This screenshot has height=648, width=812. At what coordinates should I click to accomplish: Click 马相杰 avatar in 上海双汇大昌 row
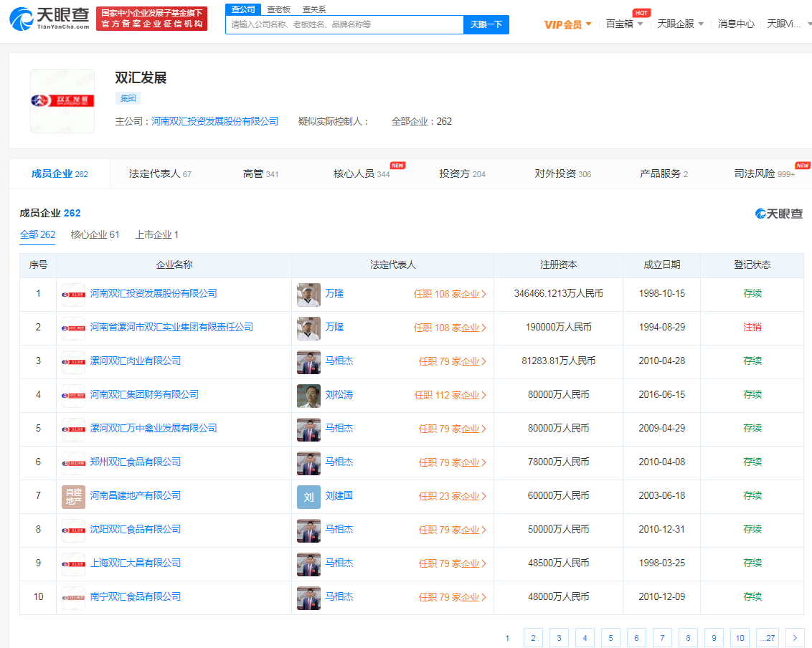[308, 563]
